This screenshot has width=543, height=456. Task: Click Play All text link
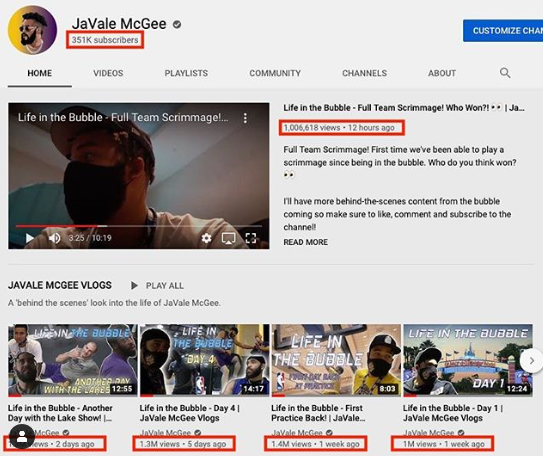164,286
